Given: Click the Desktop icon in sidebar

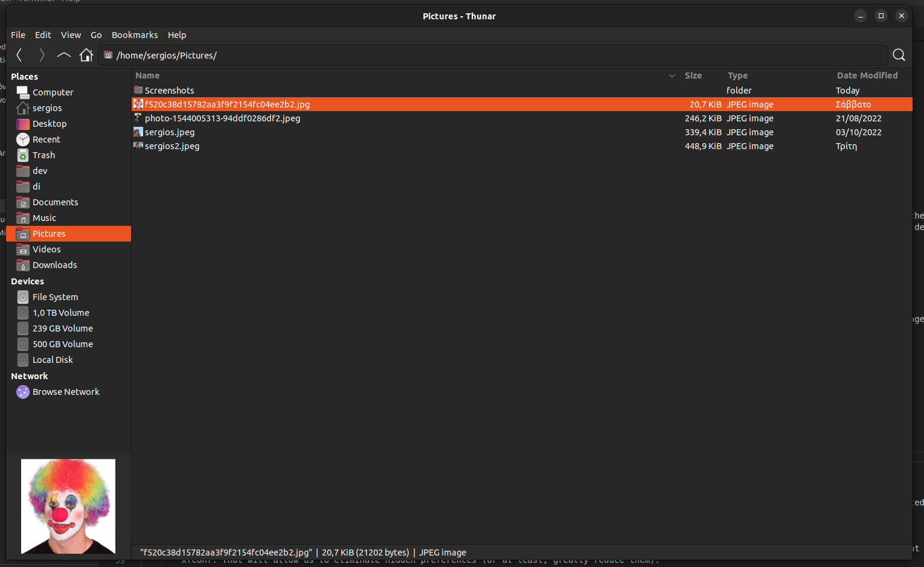Looking at the screenshot, I should [x=23, y=124].
